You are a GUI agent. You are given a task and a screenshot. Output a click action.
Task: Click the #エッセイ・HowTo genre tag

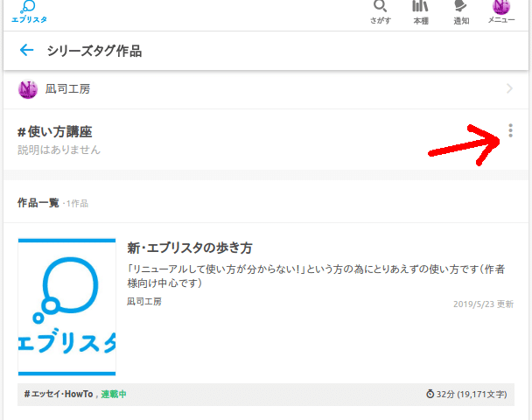click(59, 395)
